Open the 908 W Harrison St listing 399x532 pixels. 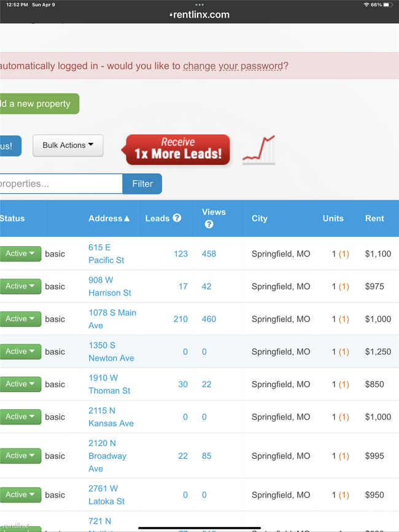[109, 287]
